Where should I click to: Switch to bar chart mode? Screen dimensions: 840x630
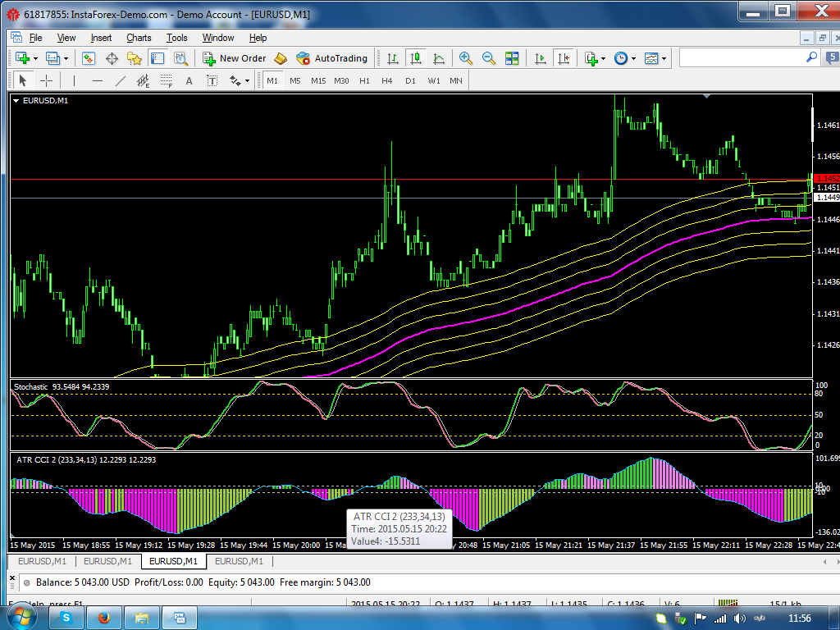point(393,58)
